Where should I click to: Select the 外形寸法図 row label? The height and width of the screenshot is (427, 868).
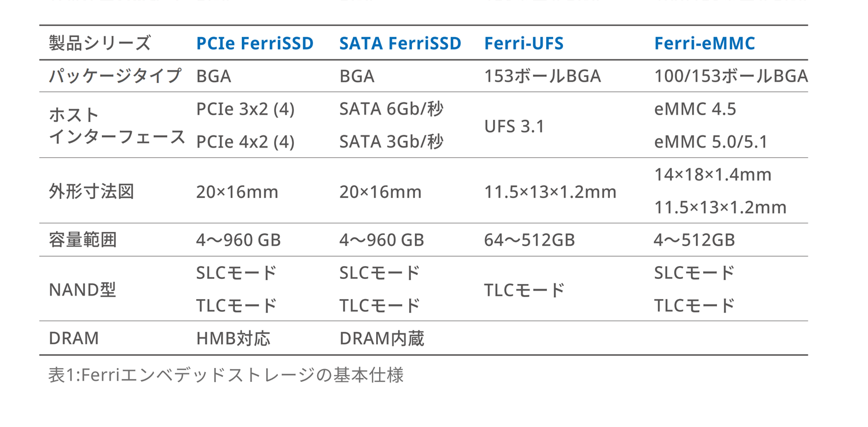(91, 192)
